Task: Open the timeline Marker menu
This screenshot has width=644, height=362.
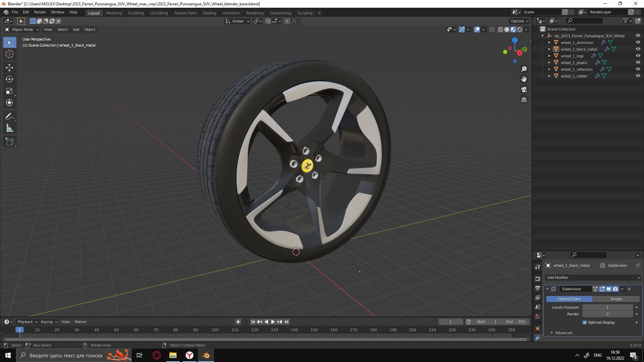Action: [80, 322]
